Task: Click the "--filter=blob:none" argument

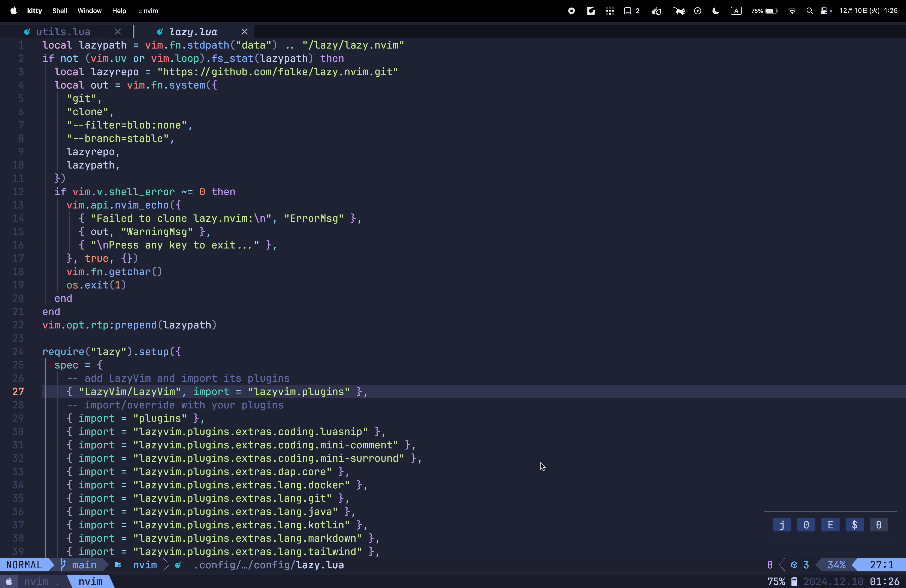Action: click(127, 125)
